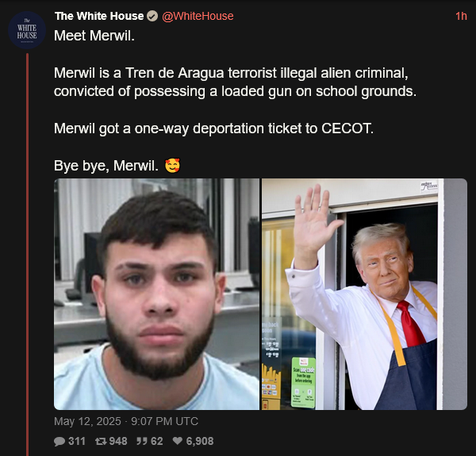
Task: Select the 6,908 likes count
Action: pos(200,441)
